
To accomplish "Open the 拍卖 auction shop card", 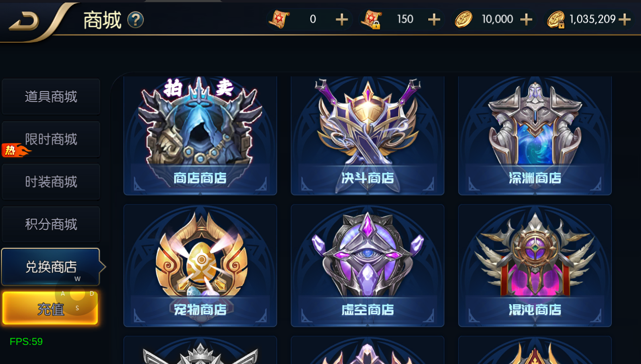I will point(200,136).
